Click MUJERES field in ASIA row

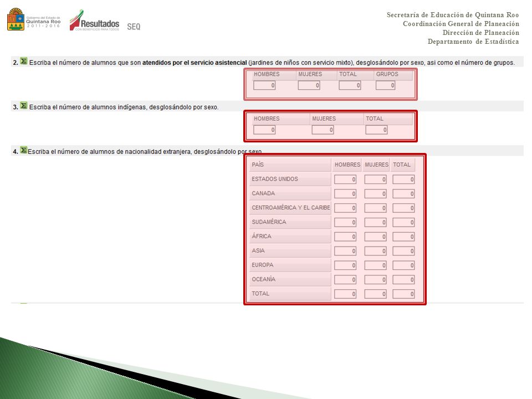click(x=375, y=251)
